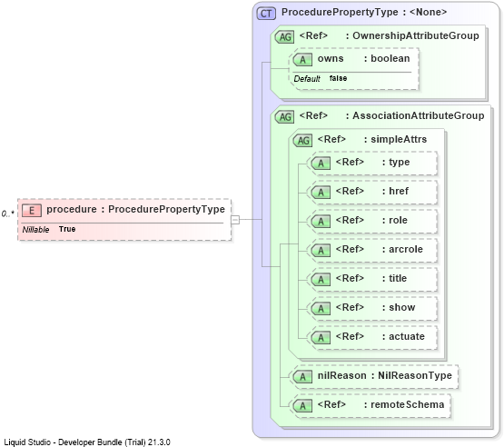Viewport: 504px width, 447px height.
Task: Select the ': AssociationAttributeGroup' label
Action: (415, 115)
